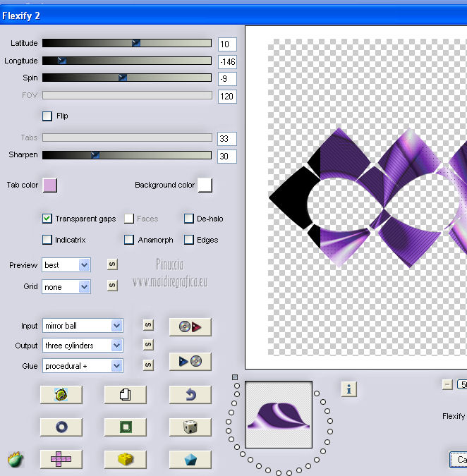Viewport: 467px width, 476px height.
Task: Click the blue-arrow-to-CD record button
Action: click(190, 361)
